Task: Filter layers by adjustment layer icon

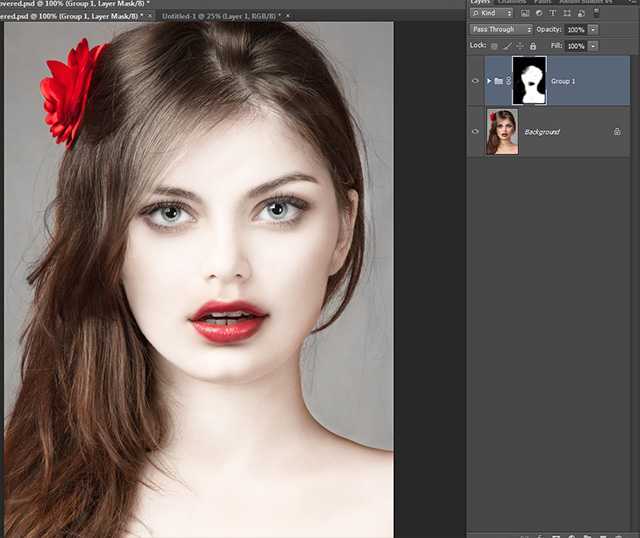Action: pyautogui.click(x=539, y=14)
